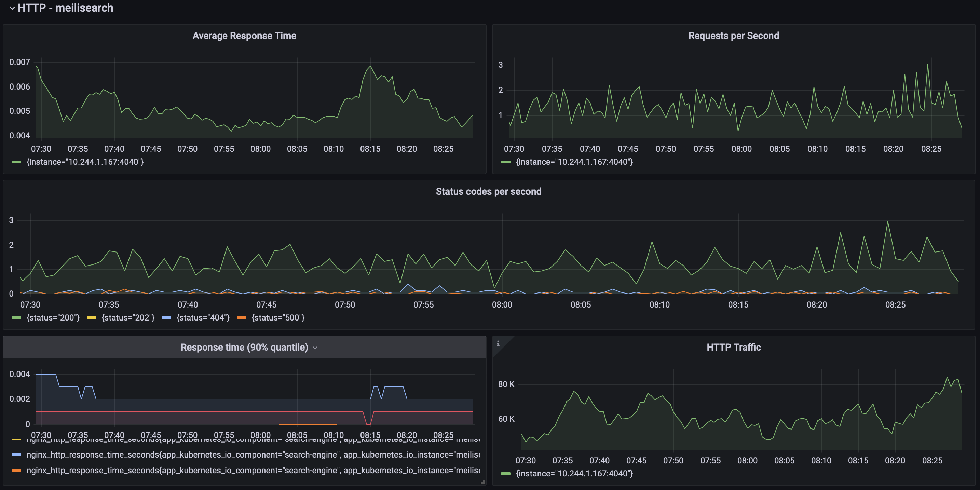Click the orange line icon in Response time legend

[x=16, y=470]
